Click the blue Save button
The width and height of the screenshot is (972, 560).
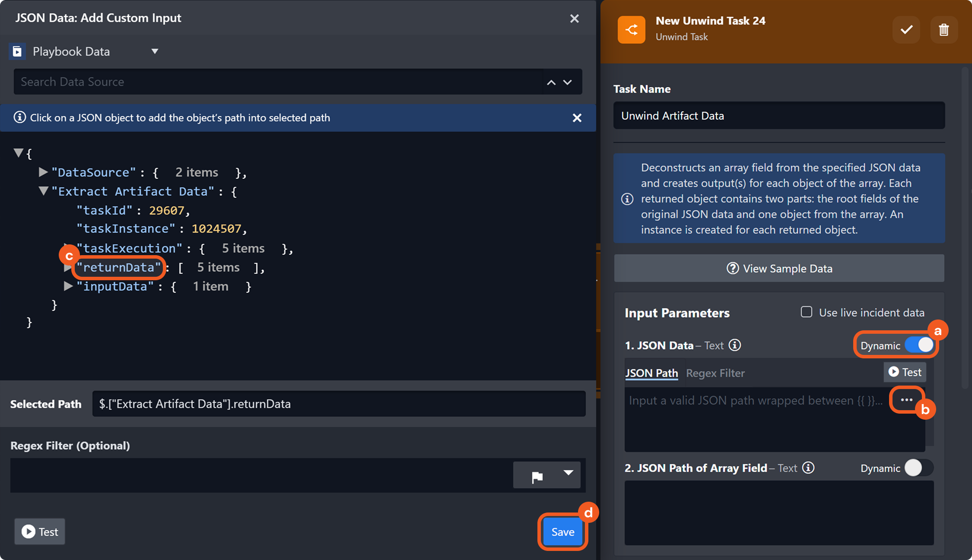[x=562, y=532]
